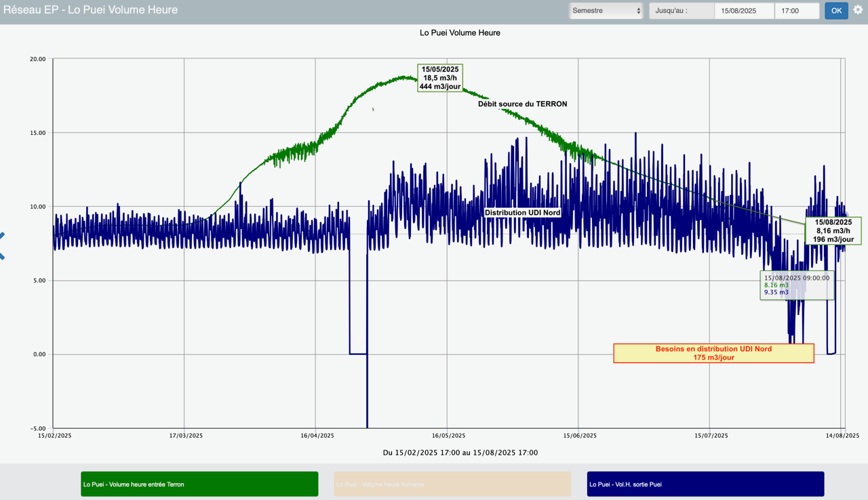Click the 15/08/2025 8,16 m3/h annotation
Viewport: 868px width, 500px height.
[x=833, y=230]
